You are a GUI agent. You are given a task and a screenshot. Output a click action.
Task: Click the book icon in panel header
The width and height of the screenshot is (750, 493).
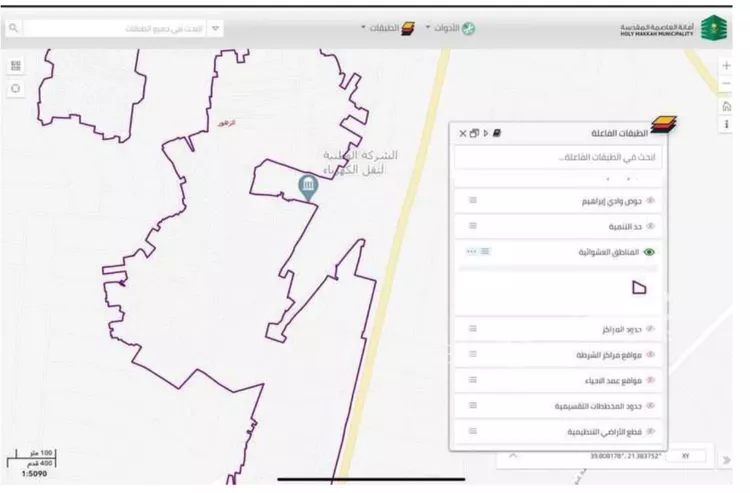pos(496,133)
